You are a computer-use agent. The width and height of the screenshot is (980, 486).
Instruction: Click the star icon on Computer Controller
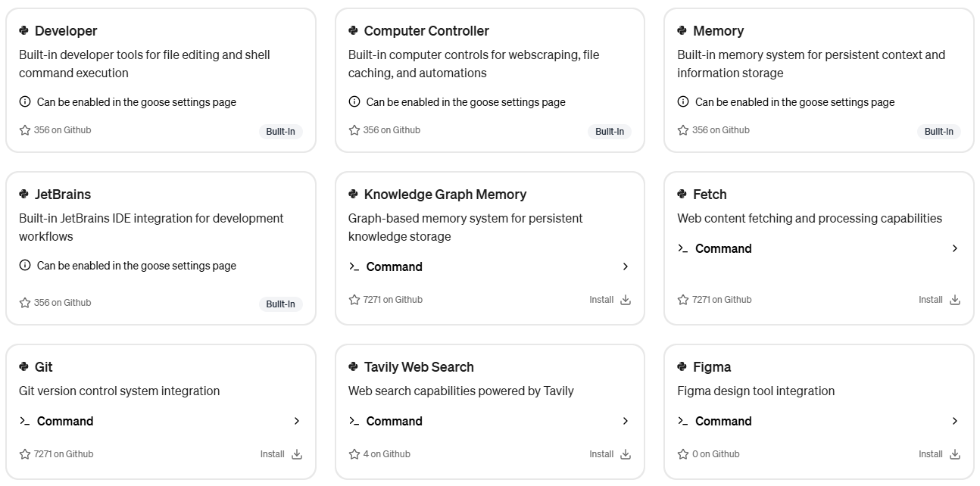354,130
